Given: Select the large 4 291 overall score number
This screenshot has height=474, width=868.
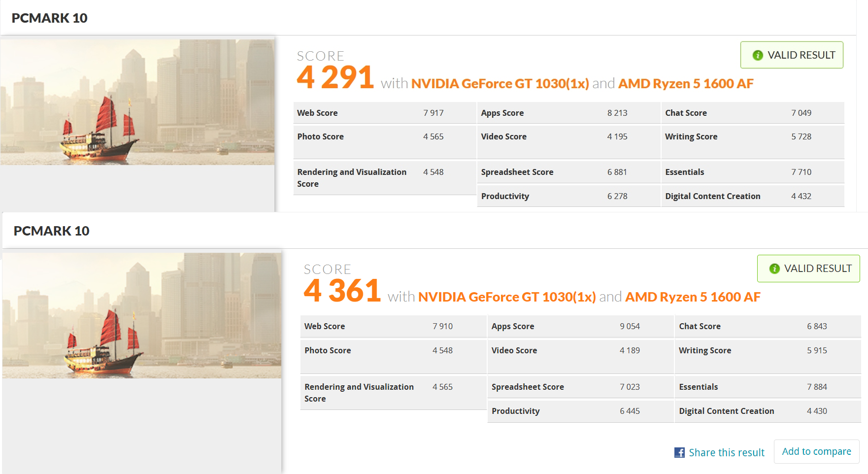Looking at the screenshot, I should pyautogui.click(x=335, y=77).
